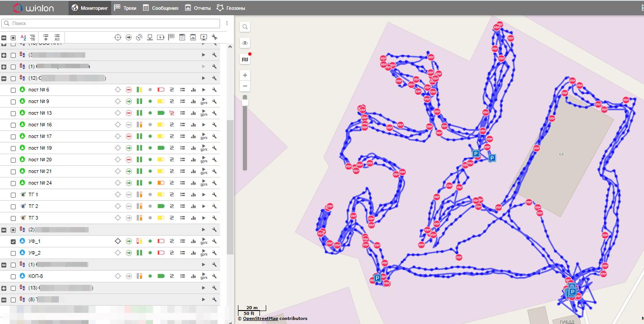Open the OpenStreetMap attribution link
644x324 pixels.
point(260,319)
